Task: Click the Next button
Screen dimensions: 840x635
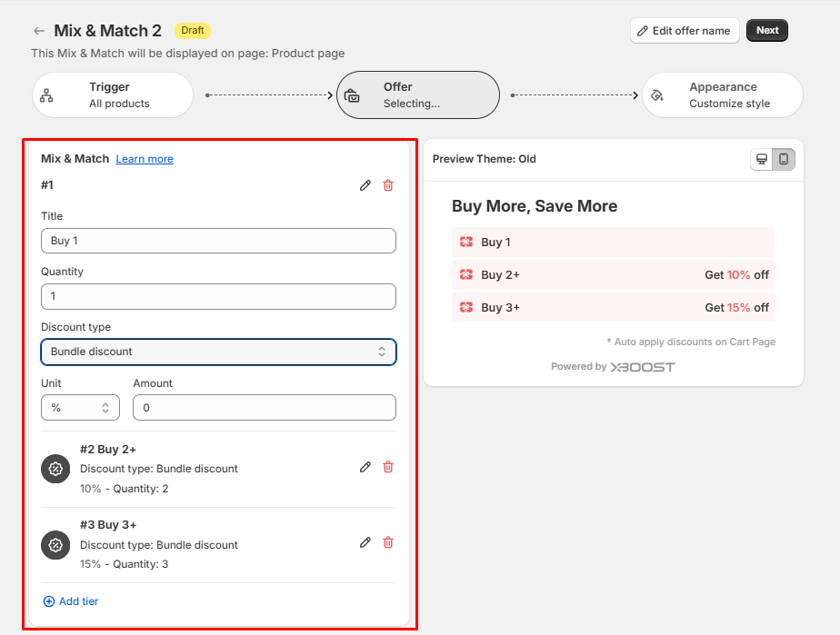Action: pos(767,31)
